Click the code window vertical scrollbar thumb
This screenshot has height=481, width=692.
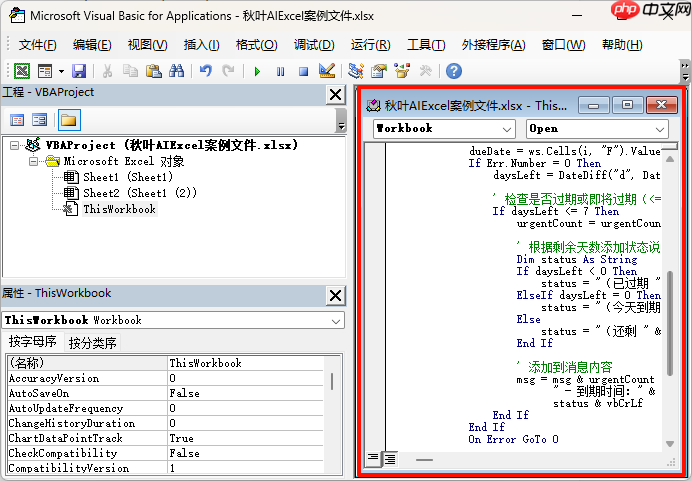pyautogui.click(x=670, y=323)
